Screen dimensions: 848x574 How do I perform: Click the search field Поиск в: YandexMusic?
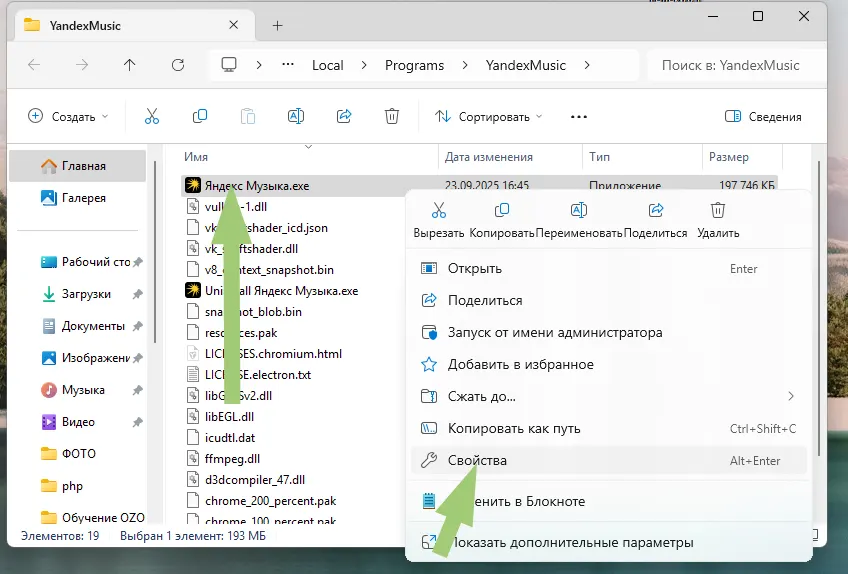735,65
